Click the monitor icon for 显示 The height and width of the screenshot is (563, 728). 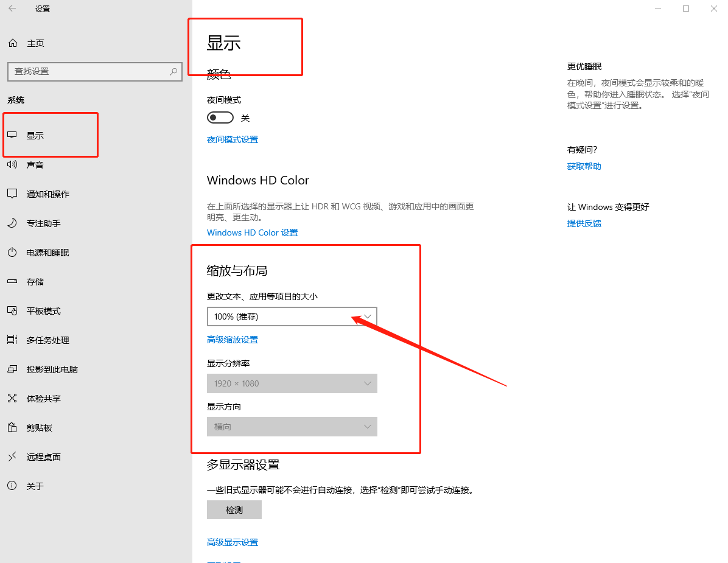click(x=13, y=135)
